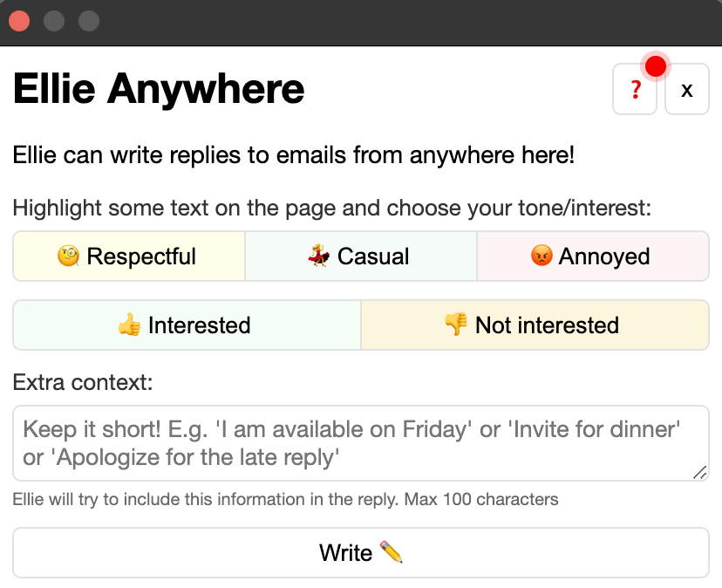
Task: Choose the Casual tone option
Action: point(361,256)
